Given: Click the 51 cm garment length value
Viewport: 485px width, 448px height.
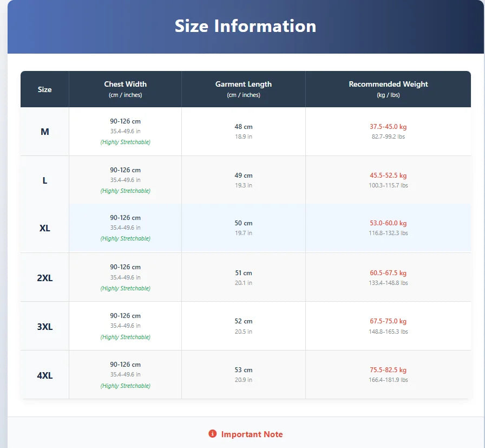Looking at the screenshot, I should point(244,273).
